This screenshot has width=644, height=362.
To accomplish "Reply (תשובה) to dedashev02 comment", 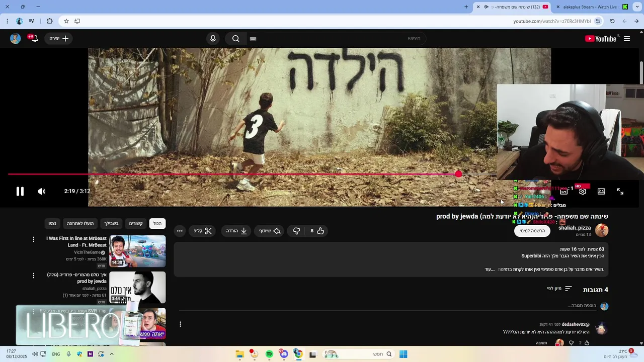I will click(541, 343).
